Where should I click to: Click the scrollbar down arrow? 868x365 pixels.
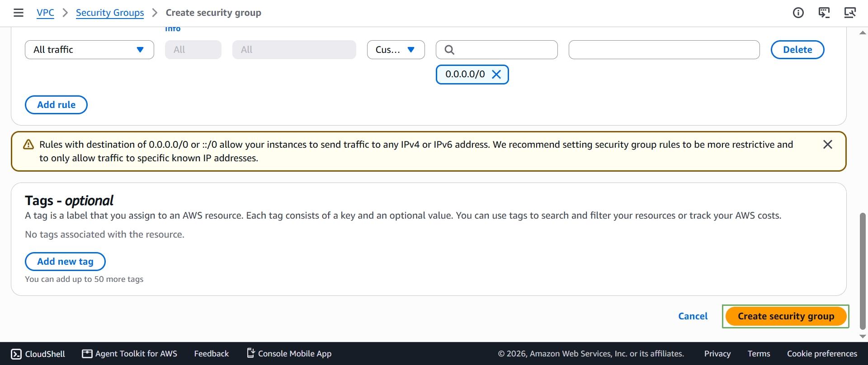tap(863, 337)
